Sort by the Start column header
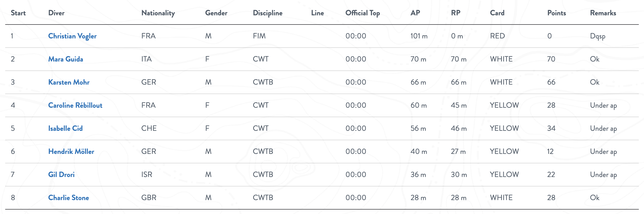Viewport: 644px width, 214px height. tap(18, 13)
